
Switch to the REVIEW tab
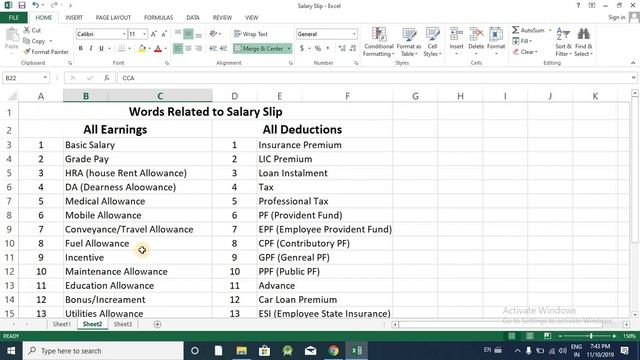coord(222,18)
